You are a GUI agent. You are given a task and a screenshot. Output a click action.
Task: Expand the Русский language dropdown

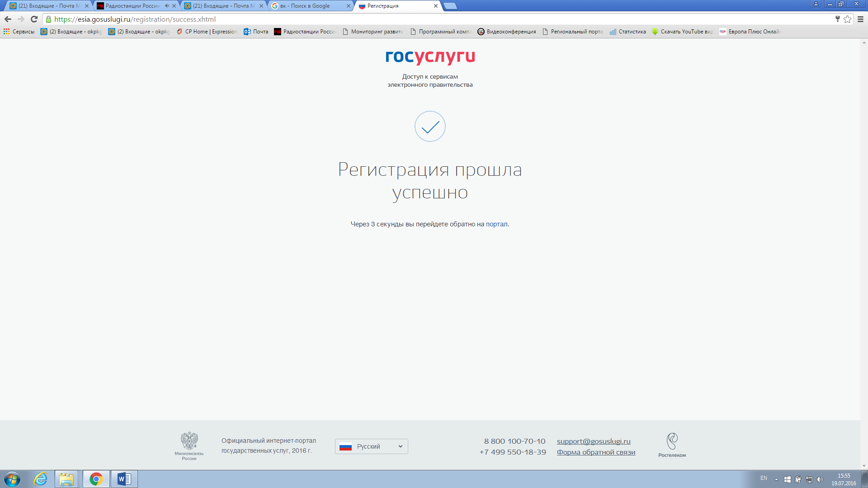click(x=371, y=446)
